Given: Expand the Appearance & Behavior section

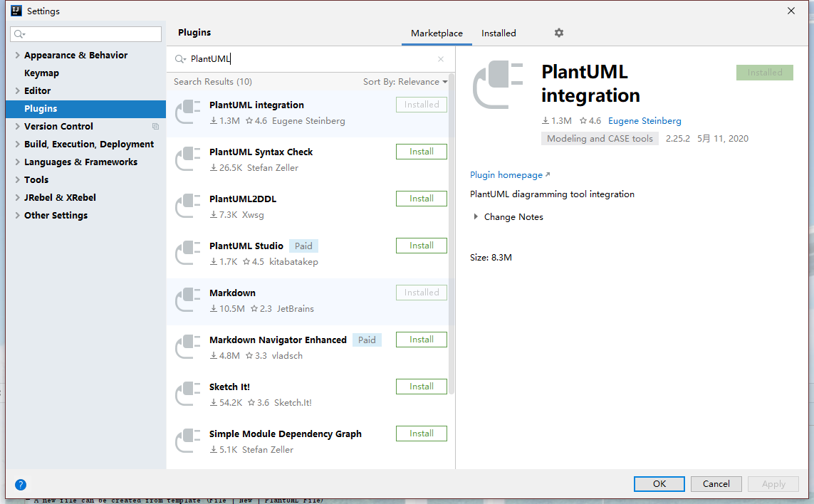Looking at the screenshot, I should [17, 55].
